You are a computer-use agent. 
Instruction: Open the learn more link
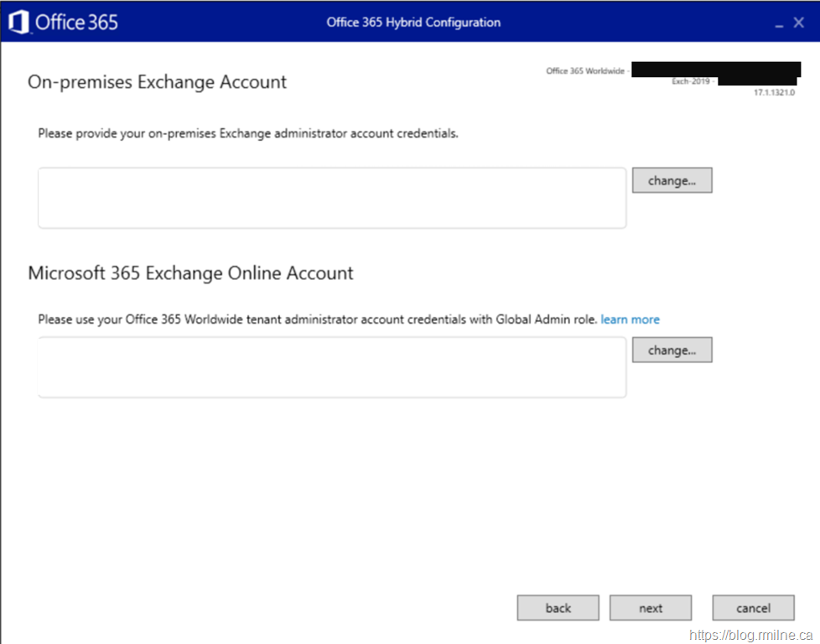[x=631, y=319]
